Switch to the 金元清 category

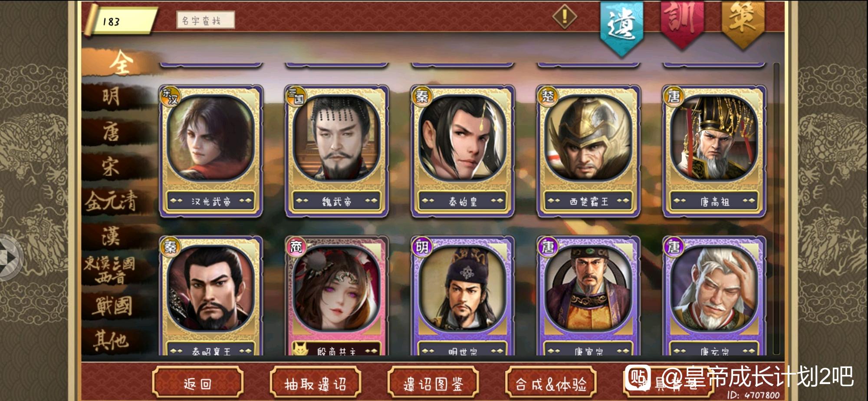point(111,202)
